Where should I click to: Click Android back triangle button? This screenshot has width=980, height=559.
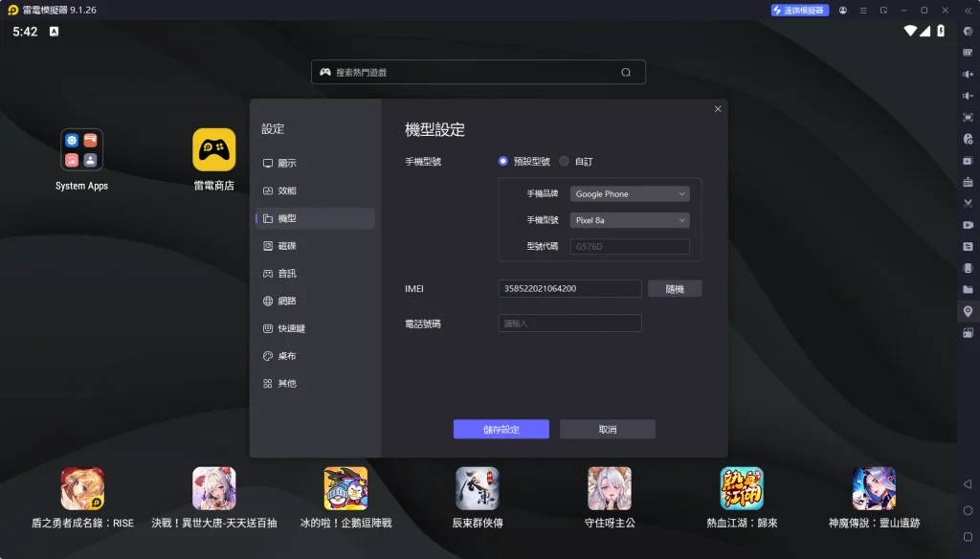[x=969, y=484]
